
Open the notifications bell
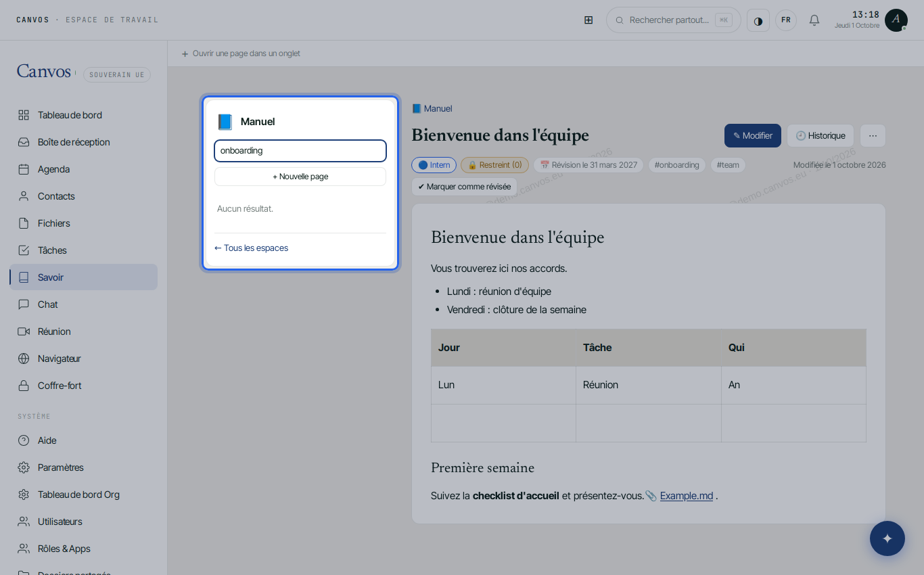coord(814,20)
